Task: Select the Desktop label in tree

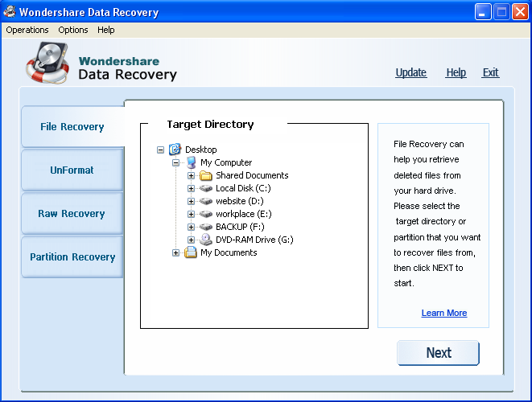Action: pos(201,150)
